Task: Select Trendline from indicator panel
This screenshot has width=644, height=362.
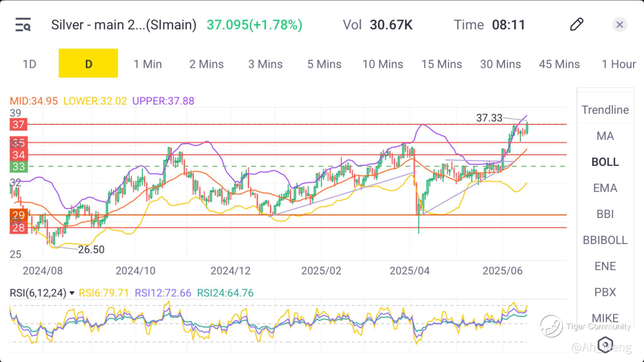Action: (605, 110)
